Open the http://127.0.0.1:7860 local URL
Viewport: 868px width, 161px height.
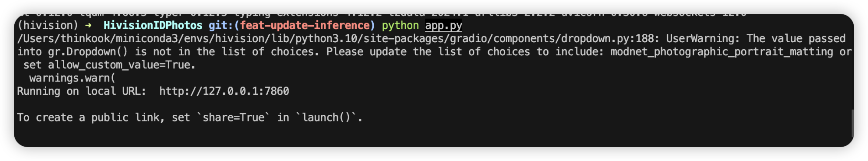click(x=224, y=91)
